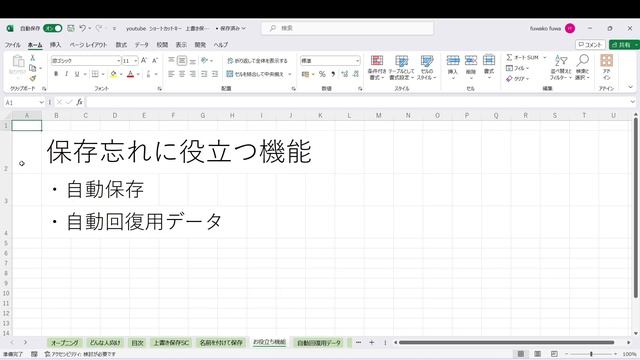Click the 検索 search box
640x360 pixels.
[348, 28]
